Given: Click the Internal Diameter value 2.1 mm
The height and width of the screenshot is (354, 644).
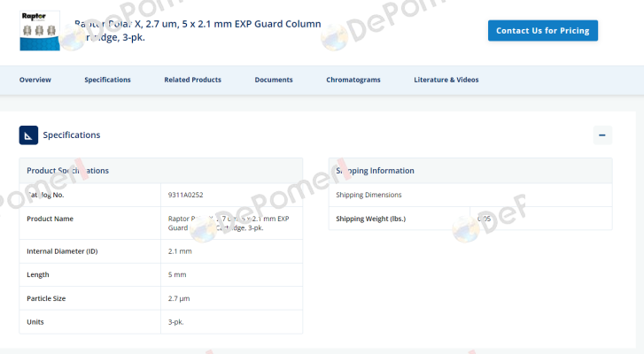Looking at the screenshot, I should [180, 251].
